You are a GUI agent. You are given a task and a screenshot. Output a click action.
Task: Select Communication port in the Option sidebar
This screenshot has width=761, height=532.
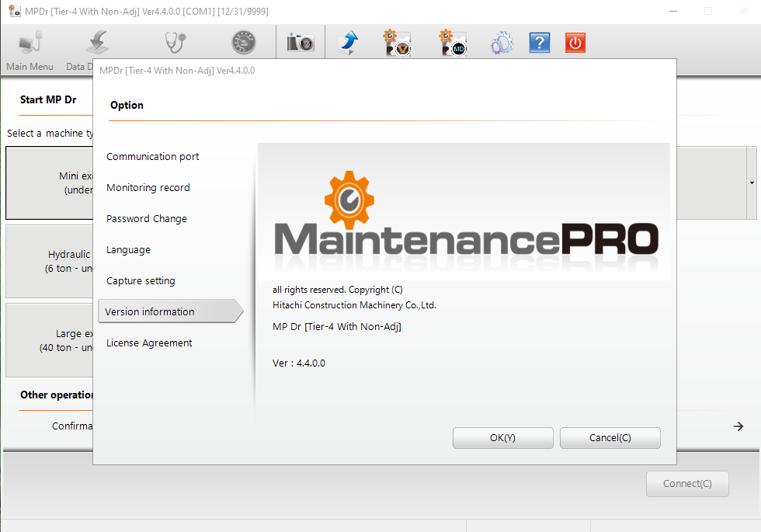pyautogui.click(x=152, y=156)
